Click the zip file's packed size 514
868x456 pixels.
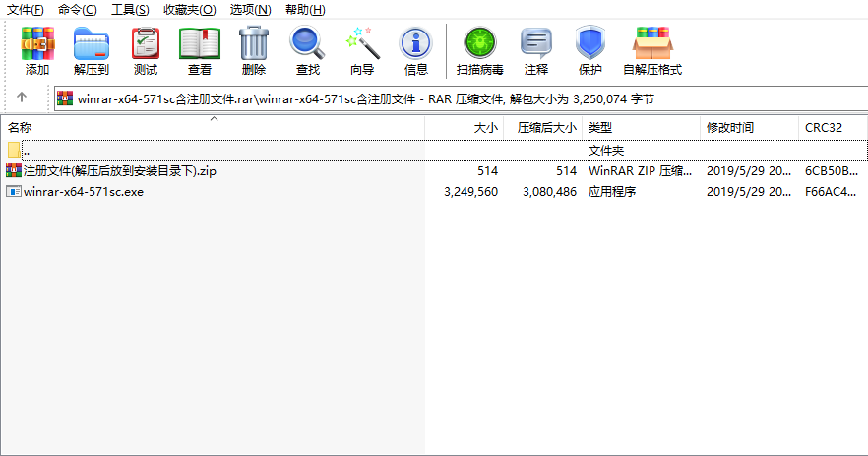[566, 171]
